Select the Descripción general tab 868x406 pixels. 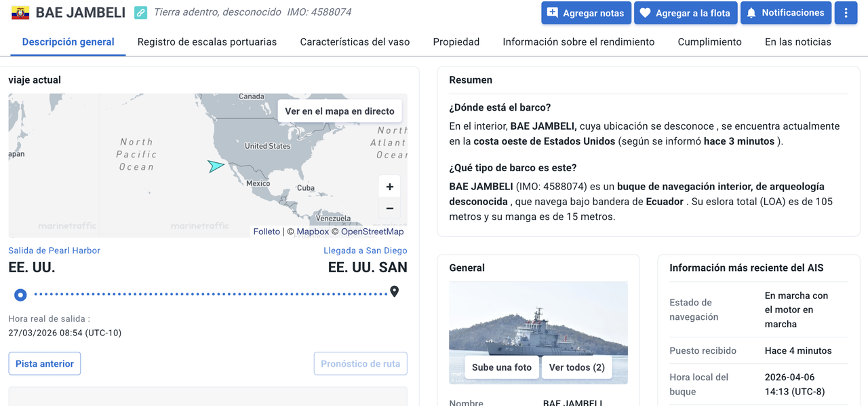[x=68, y=41]
